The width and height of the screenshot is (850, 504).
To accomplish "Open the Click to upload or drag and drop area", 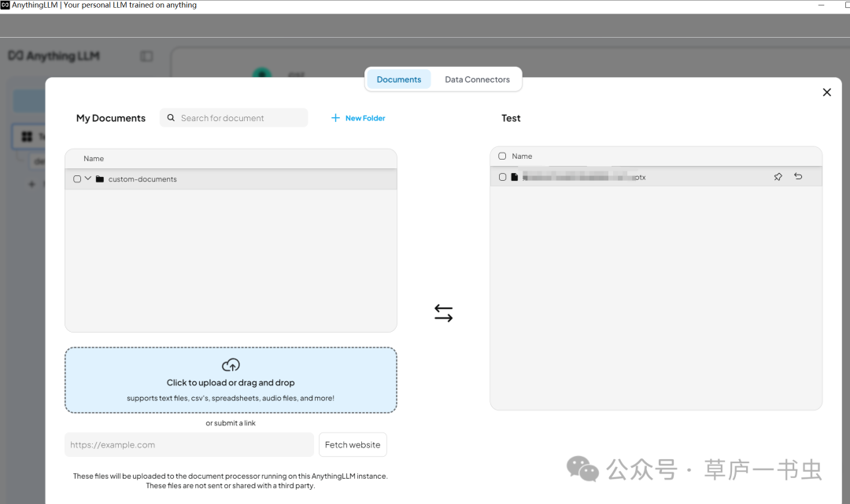I will pos(231,380).
